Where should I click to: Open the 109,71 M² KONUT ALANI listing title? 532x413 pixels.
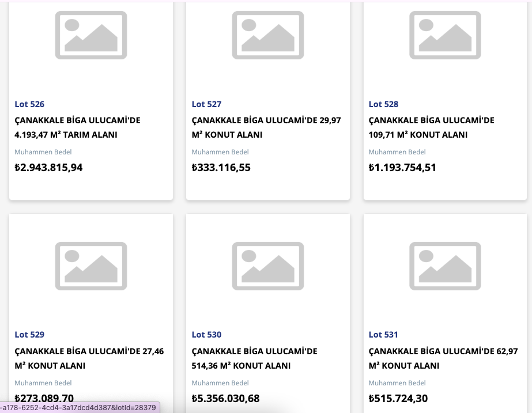[432, 127]
